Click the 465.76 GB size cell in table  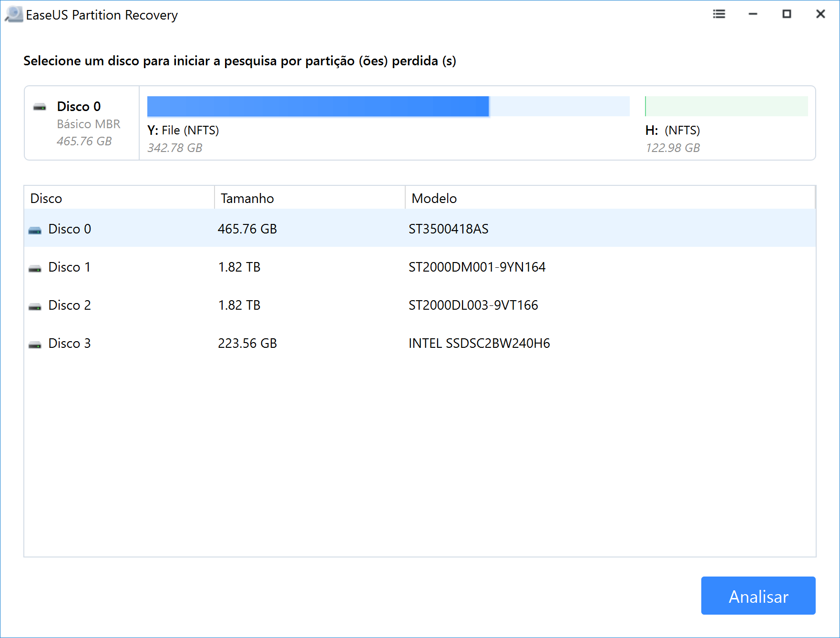(x=247, y=229)
